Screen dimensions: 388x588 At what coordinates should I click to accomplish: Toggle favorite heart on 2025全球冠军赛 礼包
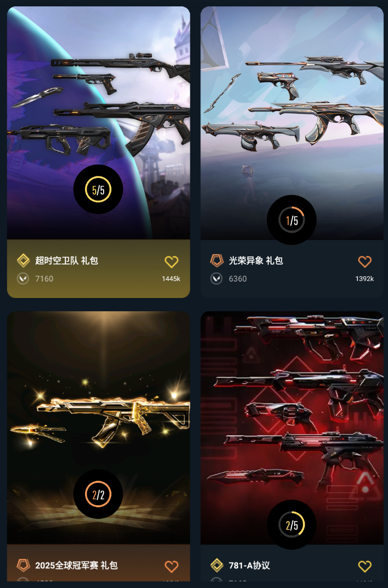(172, 566)
